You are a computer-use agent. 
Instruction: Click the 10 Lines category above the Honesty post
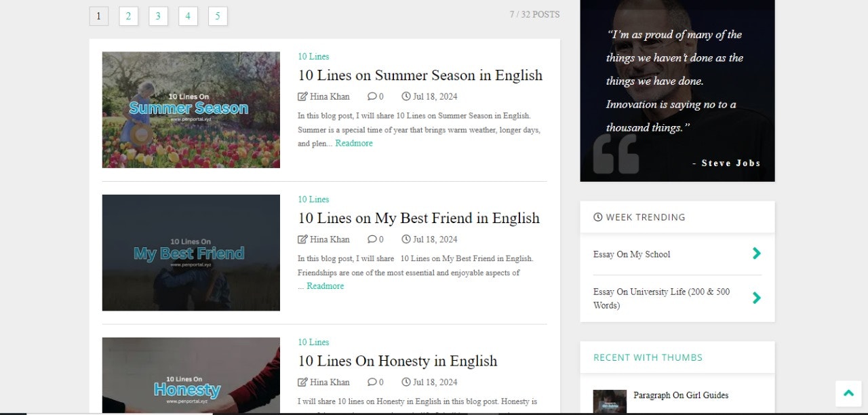pos(313,342)
